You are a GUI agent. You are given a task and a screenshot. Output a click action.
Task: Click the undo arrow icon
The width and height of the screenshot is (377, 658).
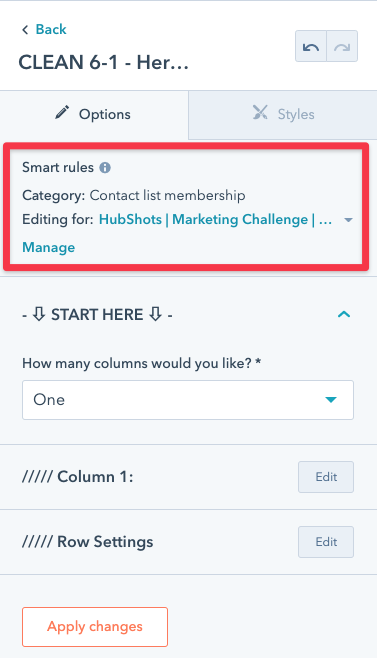(x=311, y=47)
